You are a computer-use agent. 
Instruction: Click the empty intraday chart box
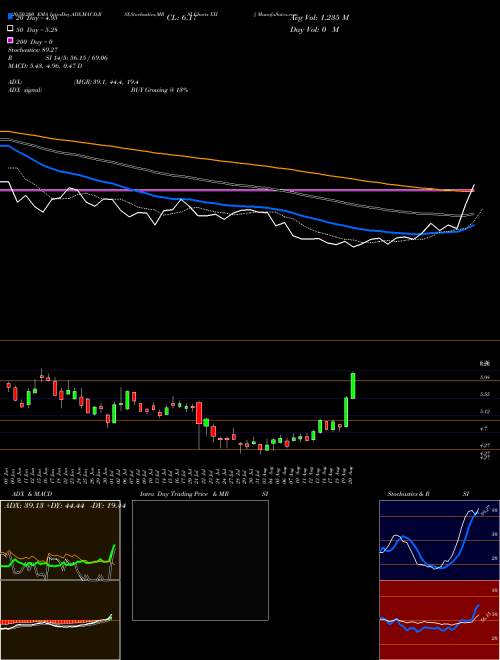200,560
